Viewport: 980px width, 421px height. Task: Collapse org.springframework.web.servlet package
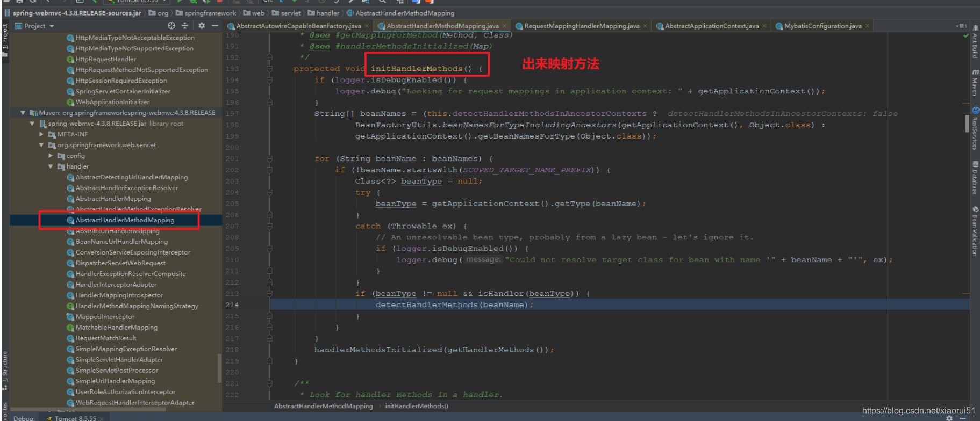(x=41, y=145)
